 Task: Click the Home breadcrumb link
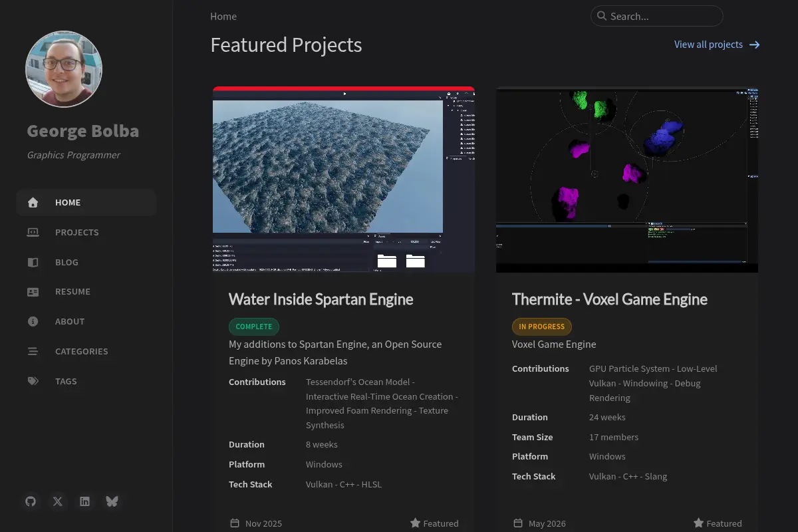pyautogui.click(x=223, y=16)
